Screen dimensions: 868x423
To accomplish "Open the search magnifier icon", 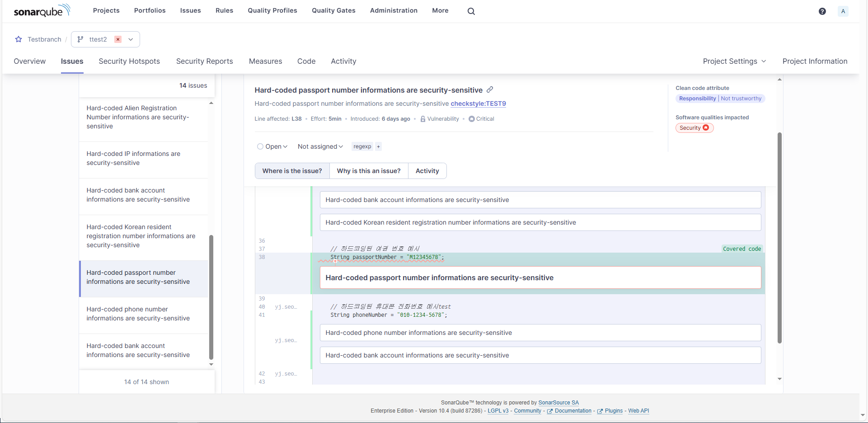I will [x=471, y=11].
